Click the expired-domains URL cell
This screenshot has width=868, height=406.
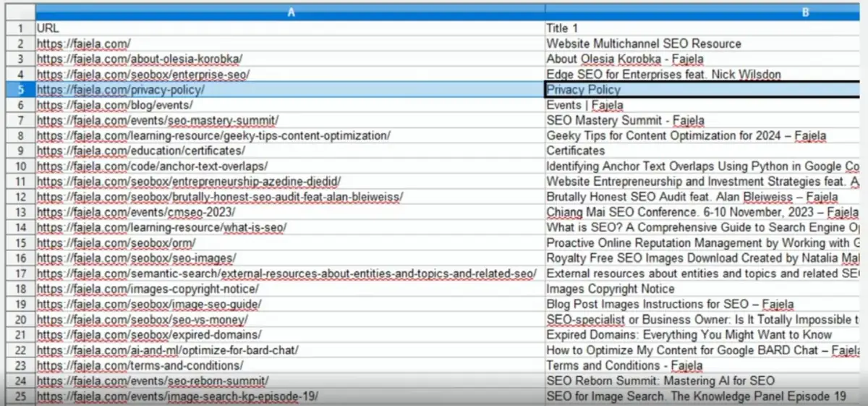coord(149,335)
